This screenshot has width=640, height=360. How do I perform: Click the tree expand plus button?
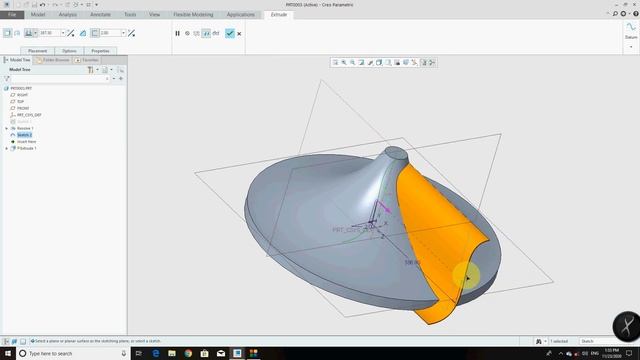pyautogui.click(x=121, y=78)
